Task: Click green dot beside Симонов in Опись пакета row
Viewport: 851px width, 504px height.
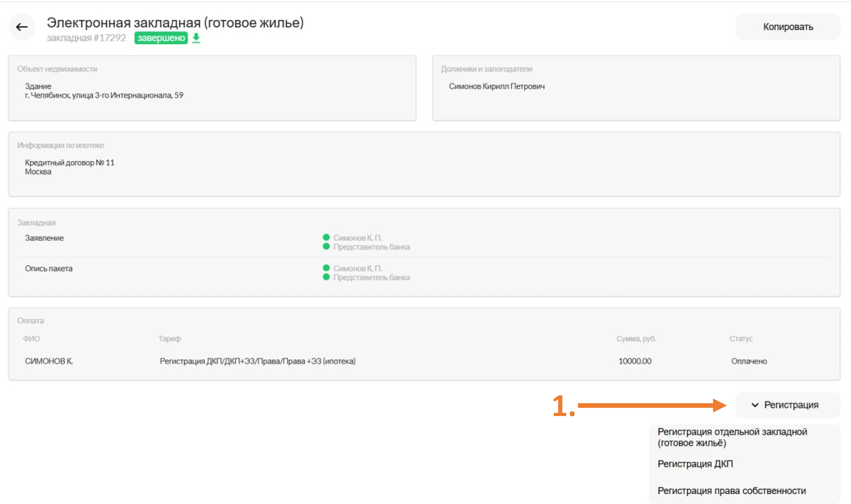Action: (x=326, y=268)
